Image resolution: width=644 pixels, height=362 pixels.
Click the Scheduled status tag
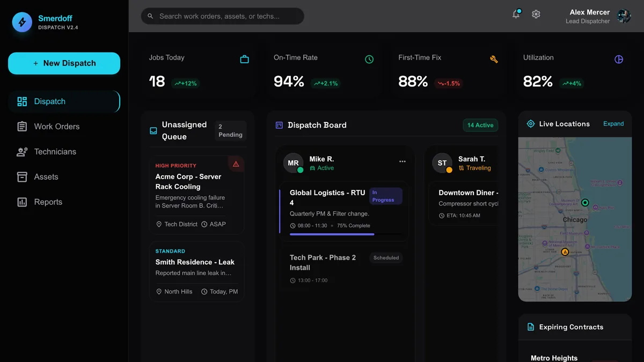(x=386, y=258)
